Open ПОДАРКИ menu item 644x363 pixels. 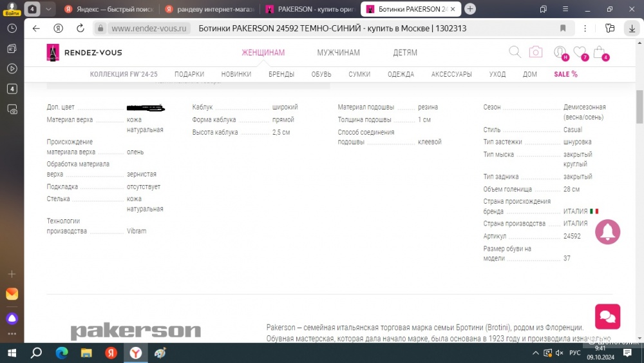pos(189,74)
